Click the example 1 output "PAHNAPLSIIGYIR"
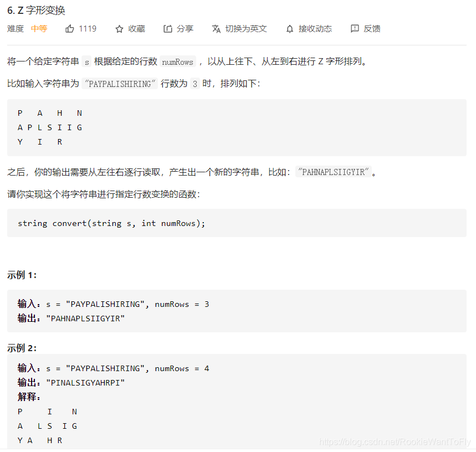The width and height of the screenshot is (476, 452). pyautogui.click(x=85, y=319)
